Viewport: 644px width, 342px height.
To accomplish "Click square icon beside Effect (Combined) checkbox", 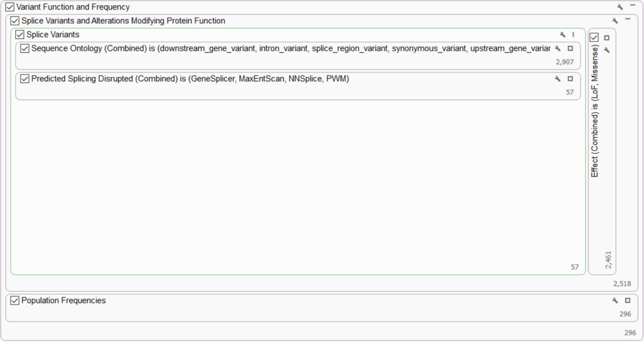I will click(607, 38).
